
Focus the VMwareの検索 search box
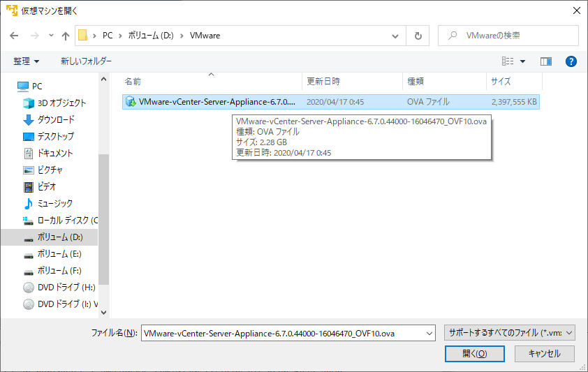[508, 36]
